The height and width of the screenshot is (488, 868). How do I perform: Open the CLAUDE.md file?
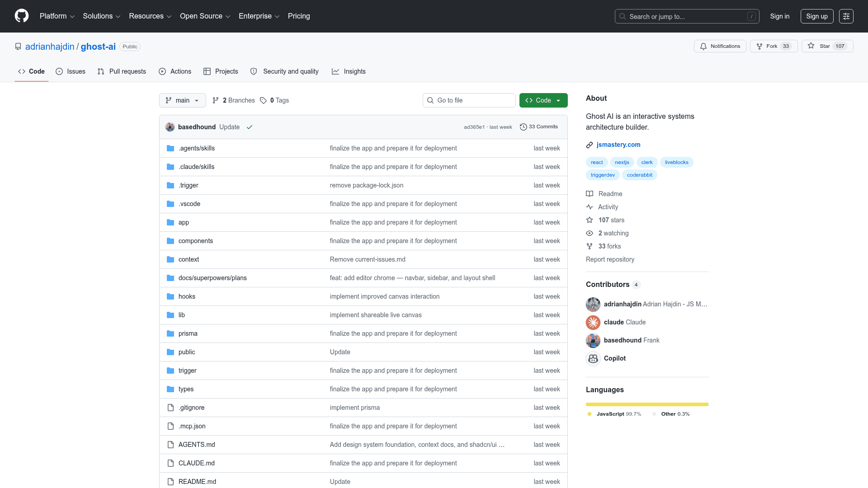click(x=197, y=463)
